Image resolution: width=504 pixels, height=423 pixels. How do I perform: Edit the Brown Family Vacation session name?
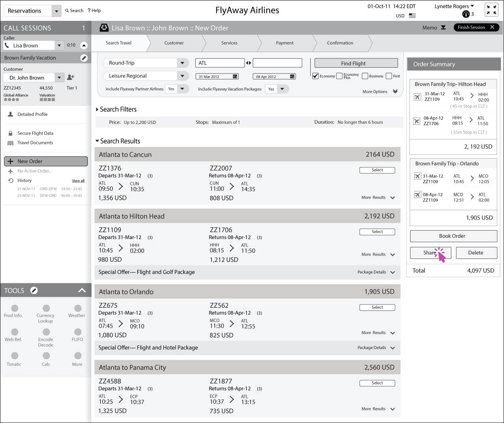[x=84, y=58]
